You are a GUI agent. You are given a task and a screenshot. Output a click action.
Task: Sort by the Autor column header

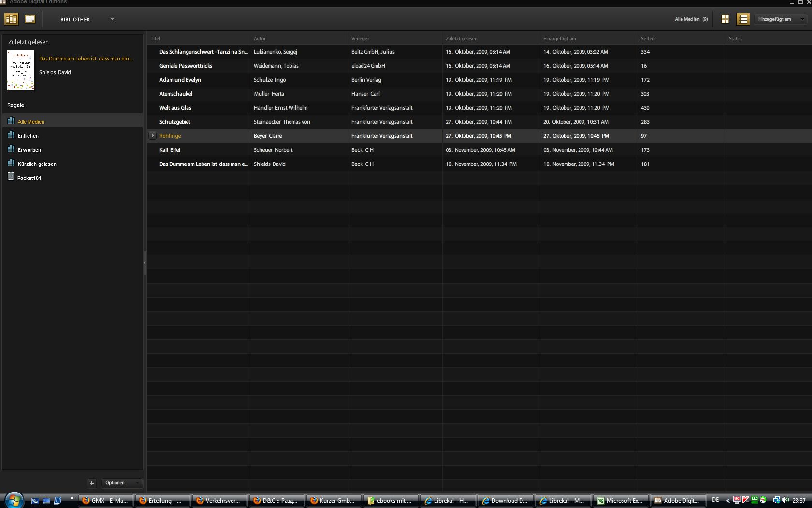coord(299,38)
